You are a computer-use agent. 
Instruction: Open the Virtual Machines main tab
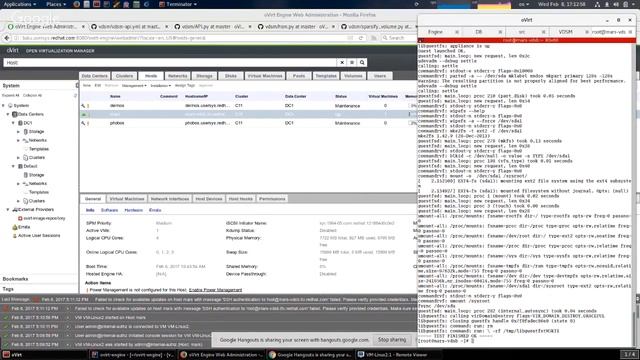265,76
